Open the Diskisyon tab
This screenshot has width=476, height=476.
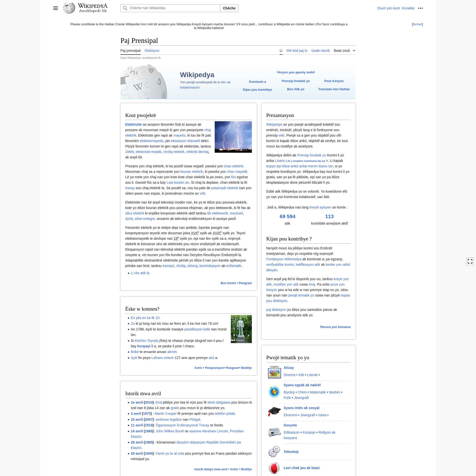pos(152,51)
